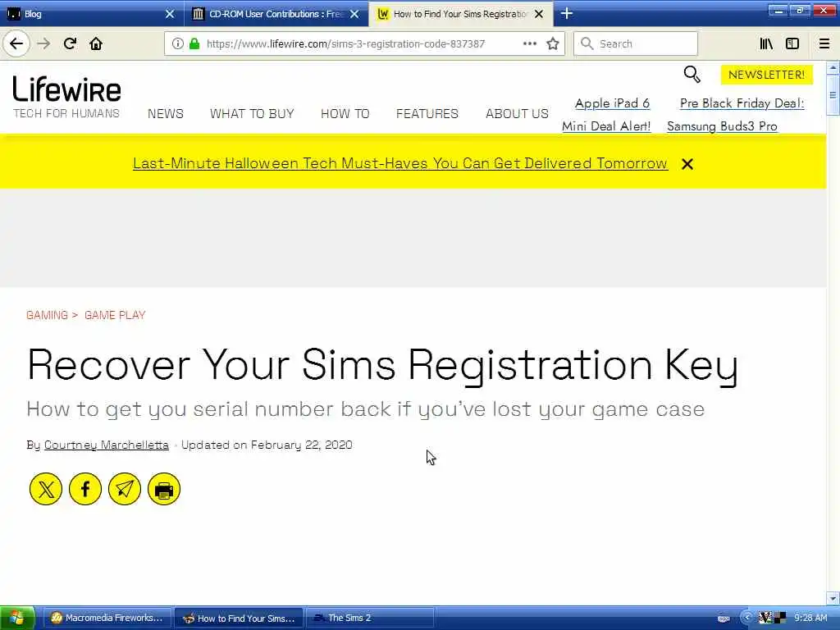Dismiss the yellow Halloween banner
840x630 pixels.
point(687,164)
